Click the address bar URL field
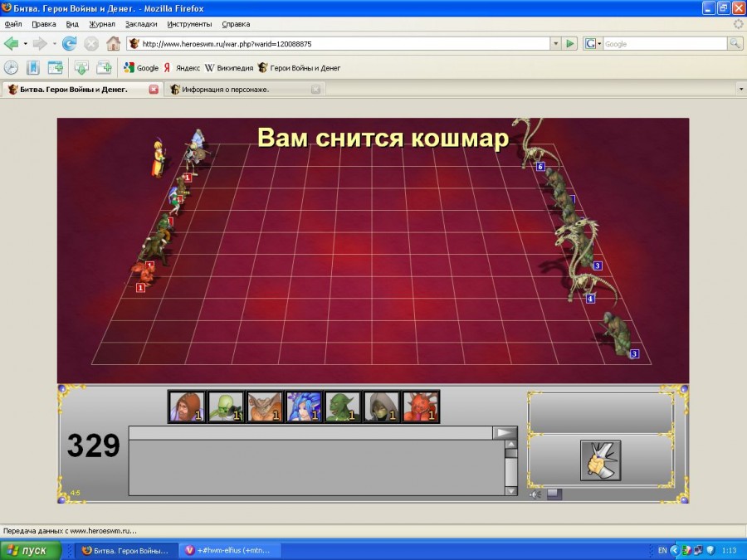The height and width of the screenshot is (560, 747). point(339,44)
